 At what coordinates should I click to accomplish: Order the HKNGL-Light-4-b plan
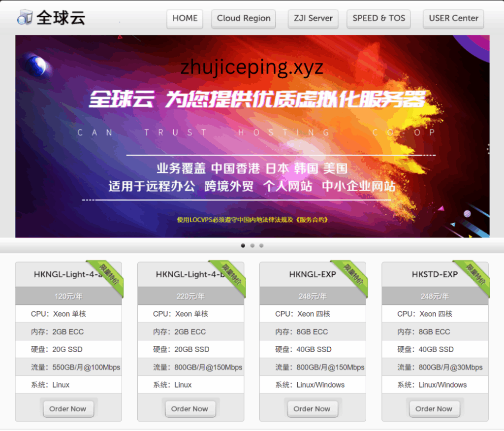tap(190, 409)
